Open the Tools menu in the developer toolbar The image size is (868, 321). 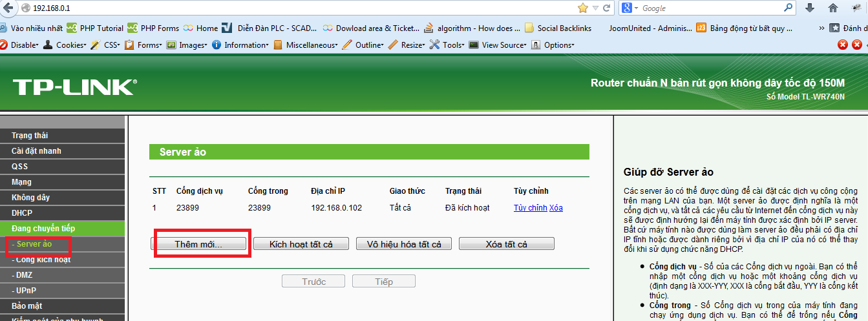point(447,45)
